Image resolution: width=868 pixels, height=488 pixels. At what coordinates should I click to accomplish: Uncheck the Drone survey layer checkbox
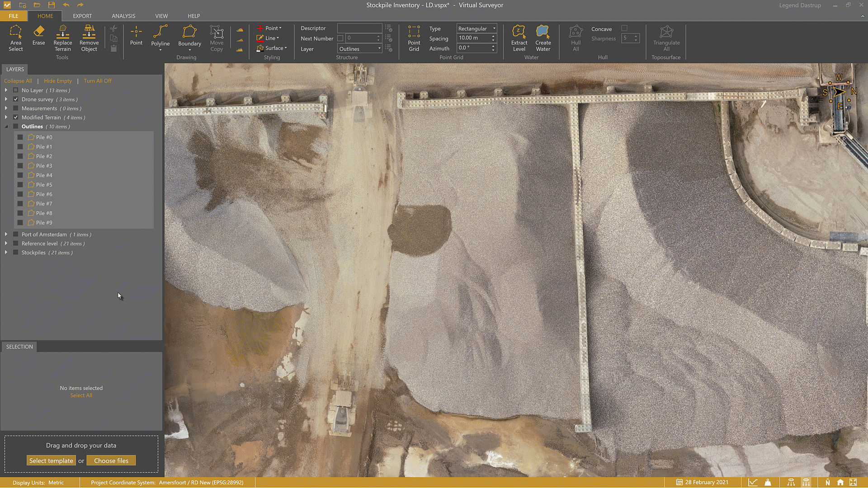click(16, 99)
